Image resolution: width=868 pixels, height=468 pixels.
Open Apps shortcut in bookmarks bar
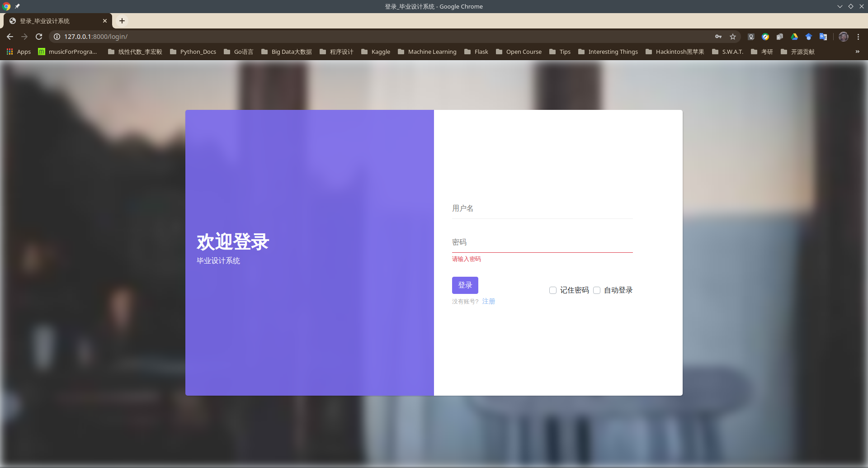coord(19,52)
